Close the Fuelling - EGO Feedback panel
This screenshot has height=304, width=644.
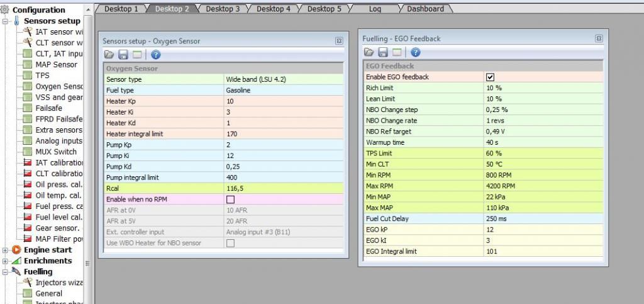click(599, 38)
